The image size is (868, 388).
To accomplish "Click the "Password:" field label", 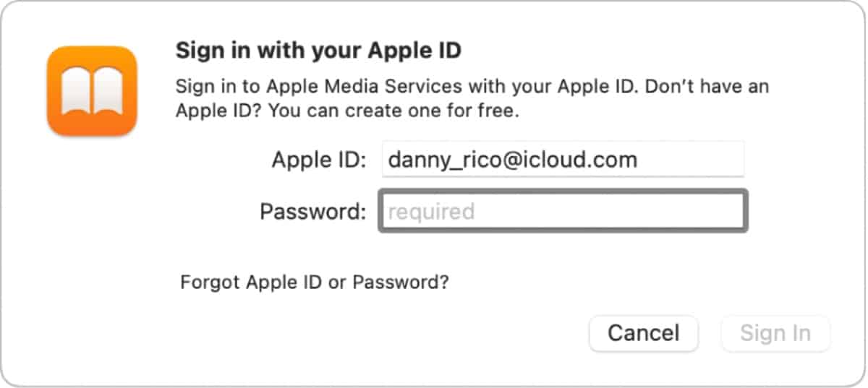I will point(312,212).
